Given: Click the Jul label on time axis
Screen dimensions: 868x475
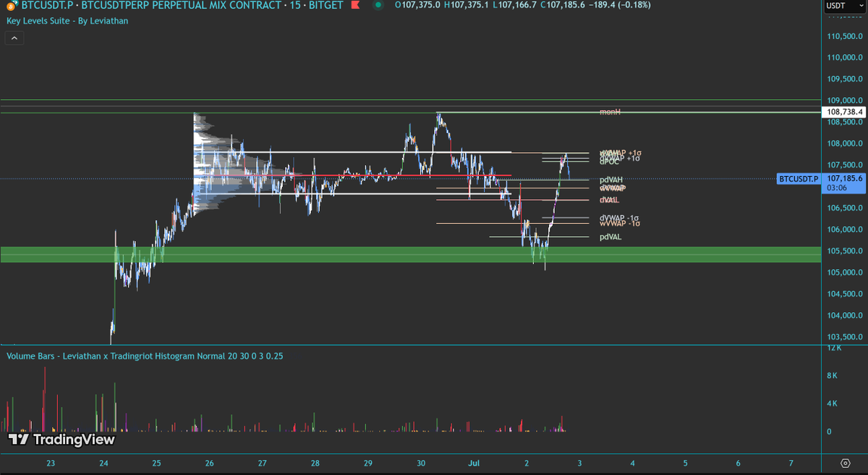Looking at the screenshot, I should pyautogui.click(x=474, y=463).
